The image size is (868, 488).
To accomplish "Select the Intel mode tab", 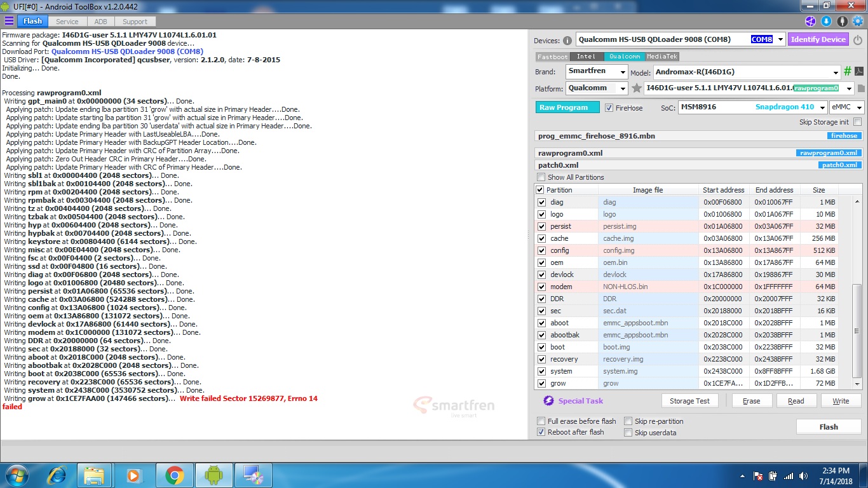I will coord(587,57).
